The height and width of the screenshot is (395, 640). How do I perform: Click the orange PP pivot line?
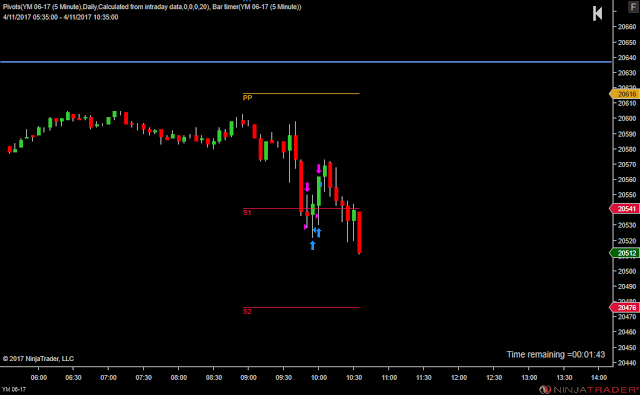[301, 93]
